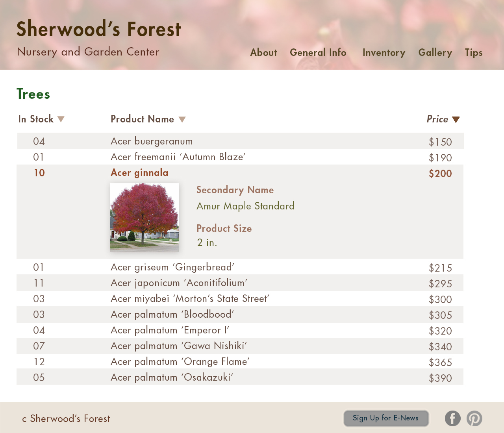Screen dimensions: 504x433
Task: Select Acer palmatum 'Osakazuki' row
Action: (x=172, y=377)
